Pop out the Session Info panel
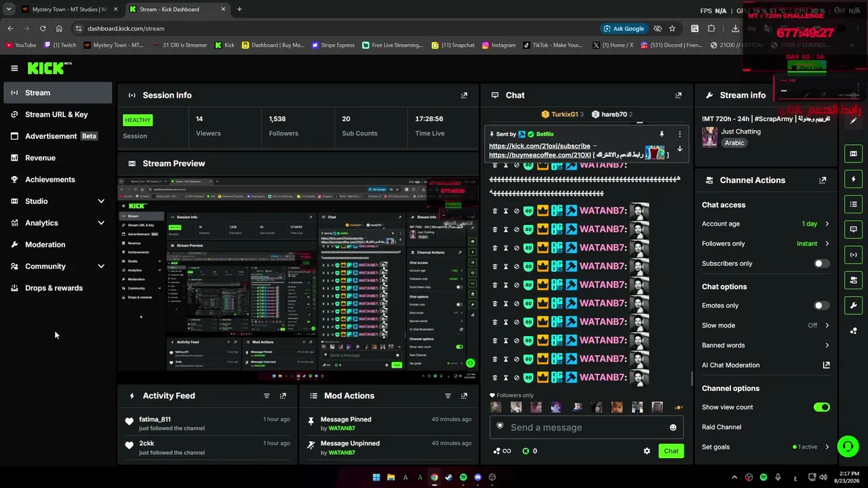This screenshot has height=488, width=868. click(465, 96)
